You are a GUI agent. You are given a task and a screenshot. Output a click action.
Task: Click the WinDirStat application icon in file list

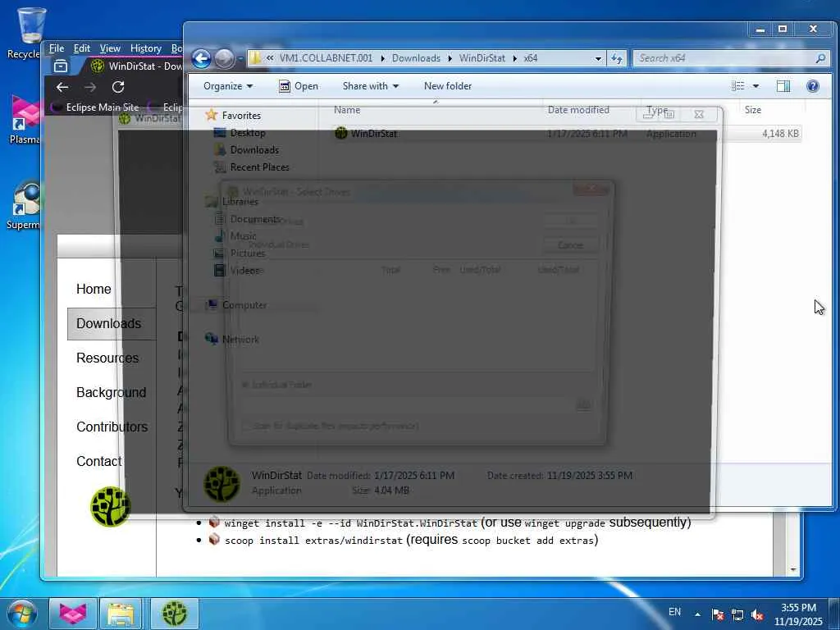[340, 134]
